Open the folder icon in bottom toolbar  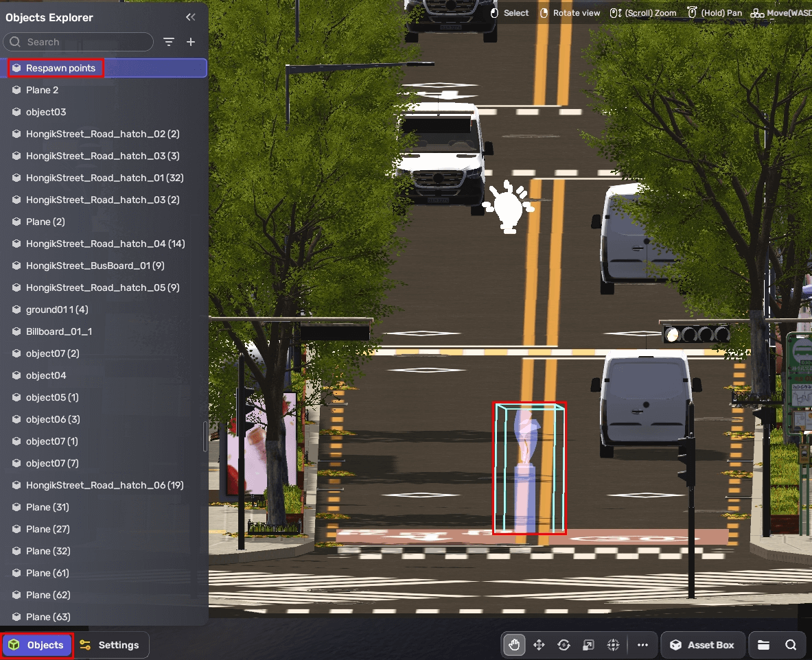(764, 645)
